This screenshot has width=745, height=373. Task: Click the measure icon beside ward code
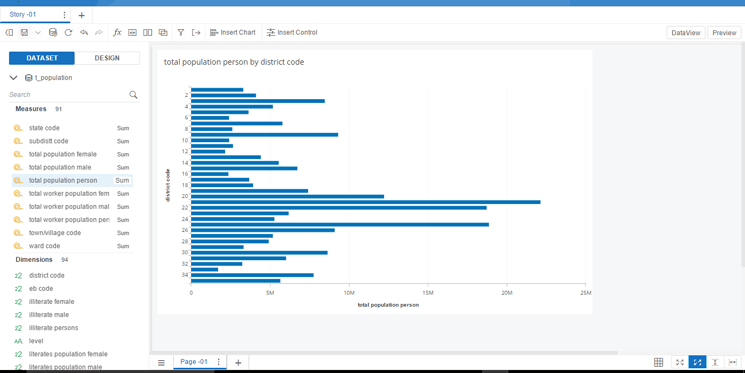pos(18,246)
